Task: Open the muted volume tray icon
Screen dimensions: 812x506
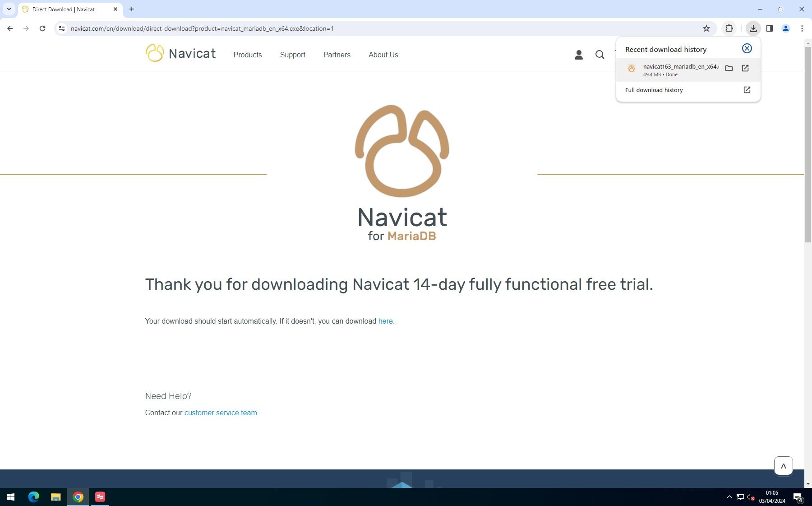Action: (751, 497)
